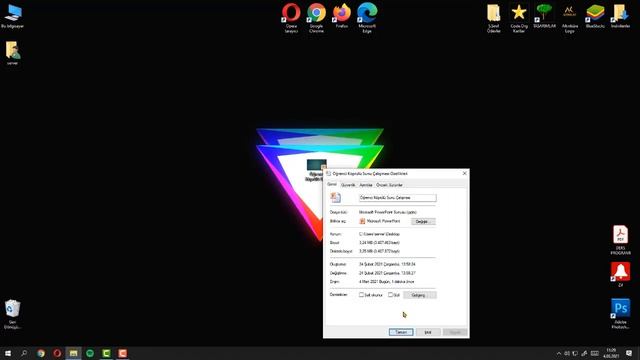Open taskbar search magnifier
640x360 pixels.
point(24,353)
